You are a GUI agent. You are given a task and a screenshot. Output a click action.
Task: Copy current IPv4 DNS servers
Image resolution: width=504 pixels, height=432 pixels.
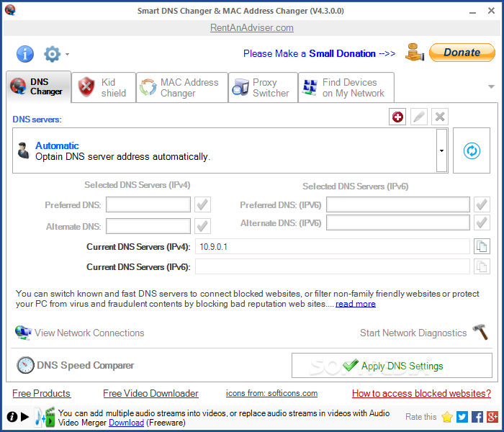(x=482, y=247)
